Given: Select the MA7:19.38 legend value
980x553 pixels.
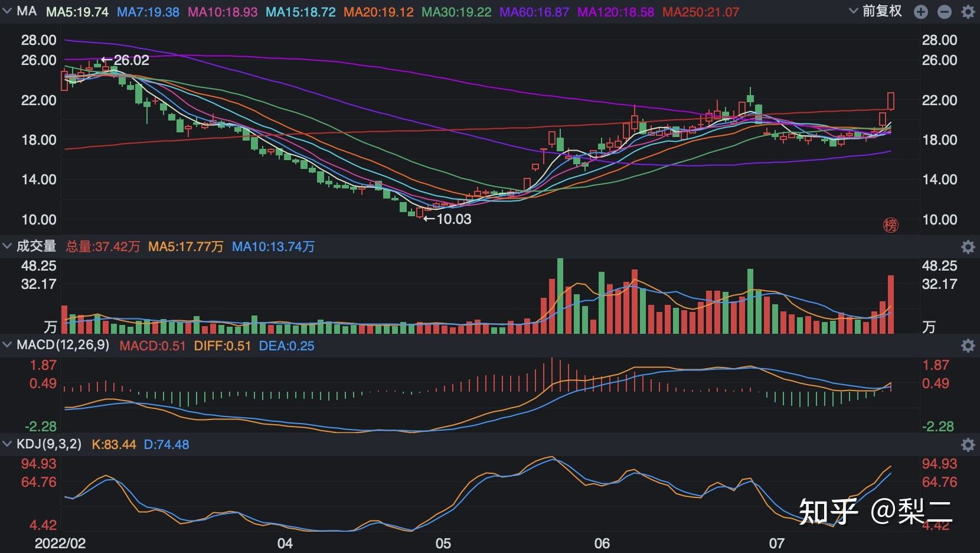Looking at the screenshot, I should [x=148, y=12].
